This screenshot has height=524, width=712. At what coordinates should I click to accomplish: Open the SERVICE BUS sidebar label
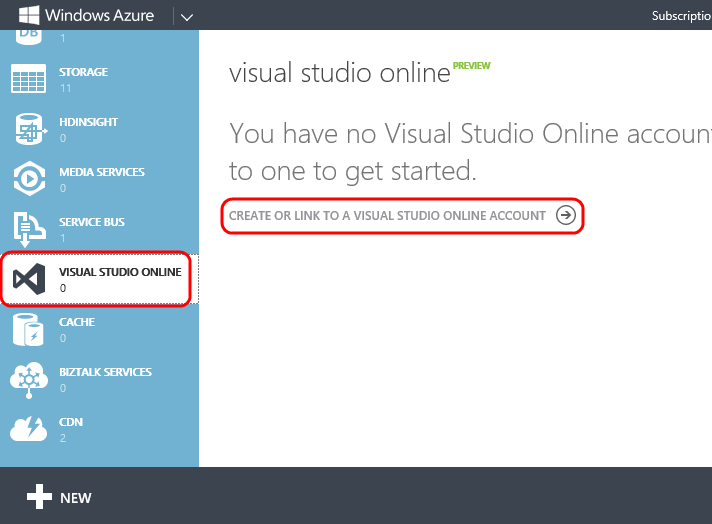[92, 222]
